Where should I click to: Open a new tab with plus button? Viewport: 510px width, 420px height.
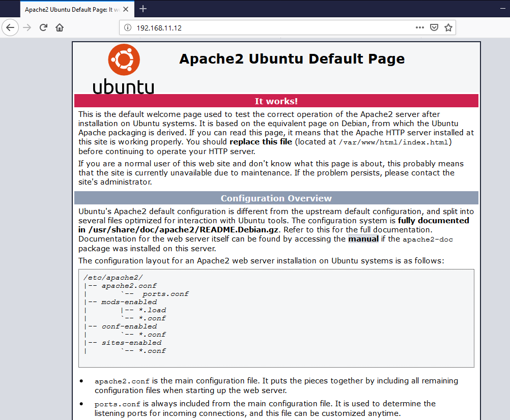click(143, 9)
